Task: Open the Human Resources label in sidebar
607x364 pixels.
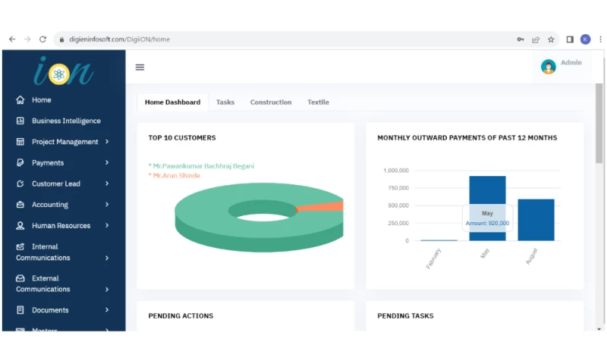Action: click(x=61, y=225)
